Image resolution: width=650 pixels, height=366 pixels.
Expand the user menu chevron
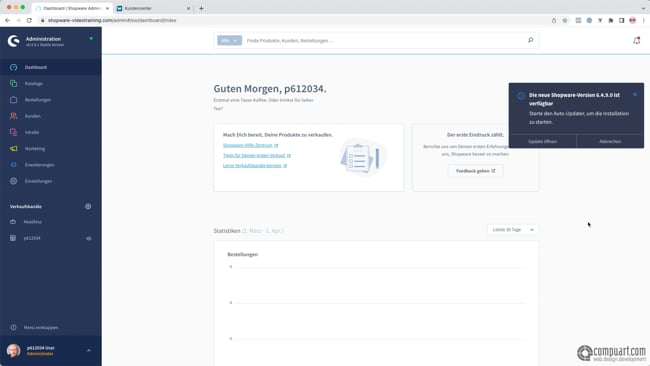[89, 351]
